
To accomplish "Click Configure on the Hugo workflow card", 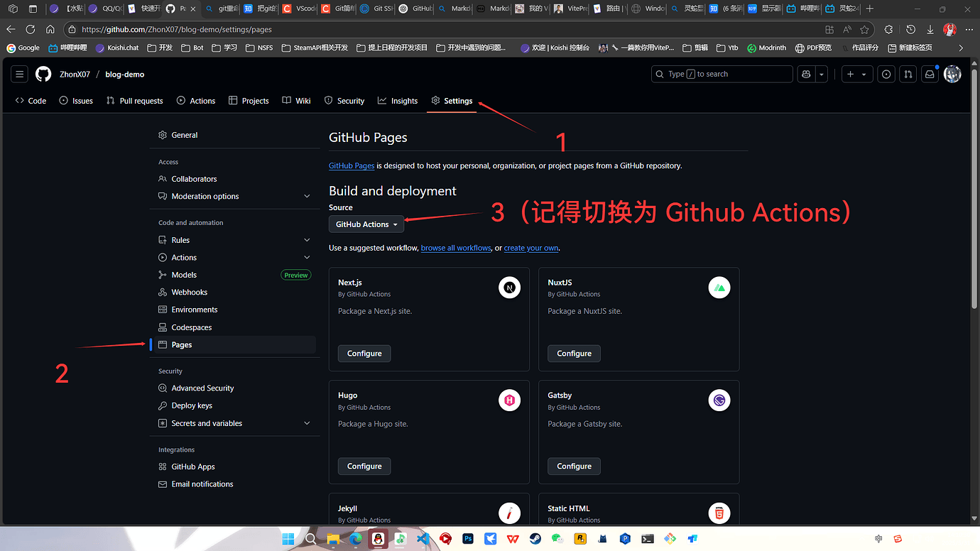I will tap(364, 466).
